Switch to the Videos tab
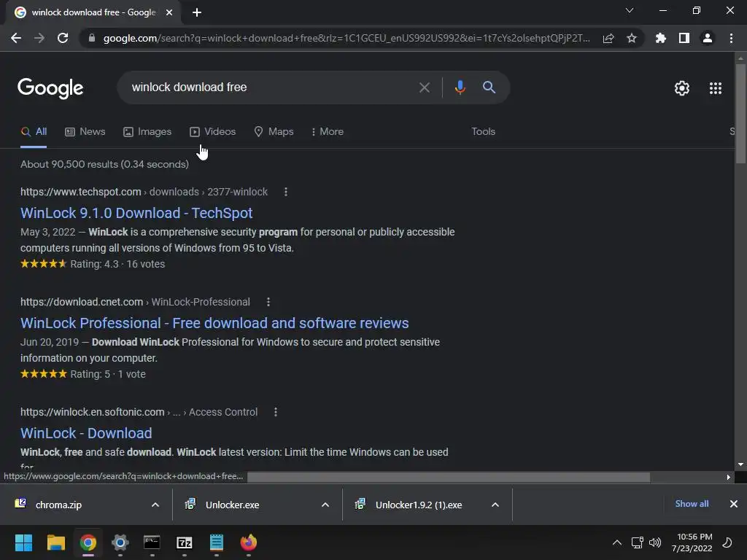 [212, 132]
